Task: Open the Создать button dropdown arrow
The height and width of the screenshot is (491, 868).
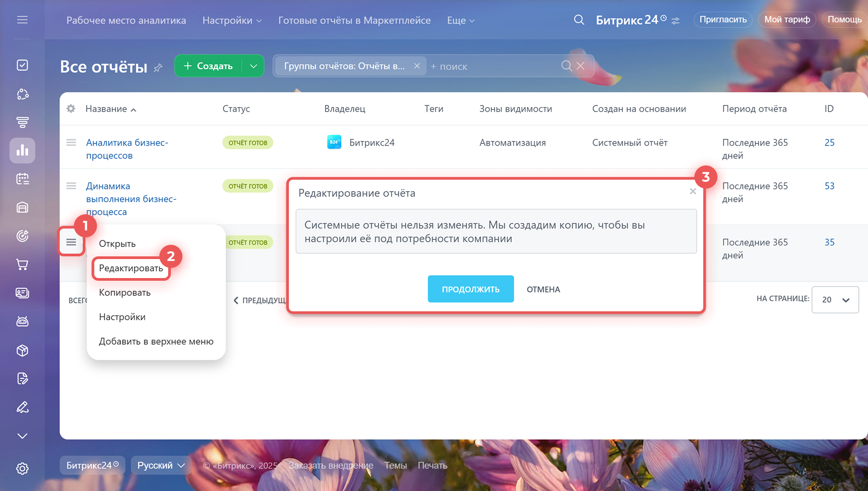Action: pyautogui.click(x=254, y=66)
